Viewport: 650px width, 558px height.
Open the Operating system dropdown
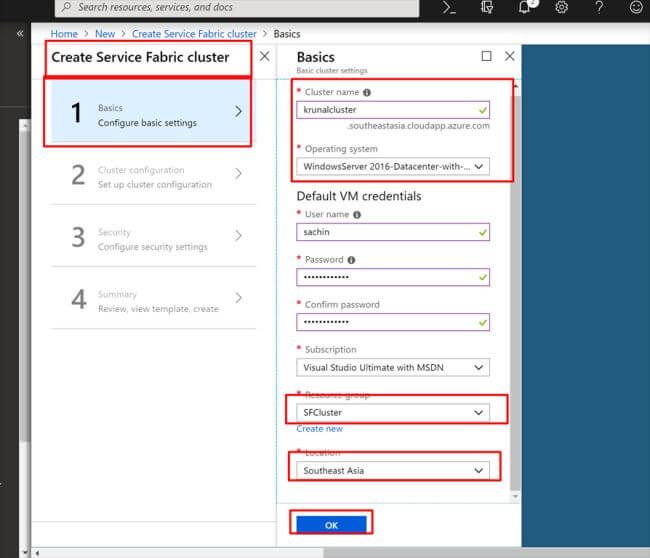(393, 167)
